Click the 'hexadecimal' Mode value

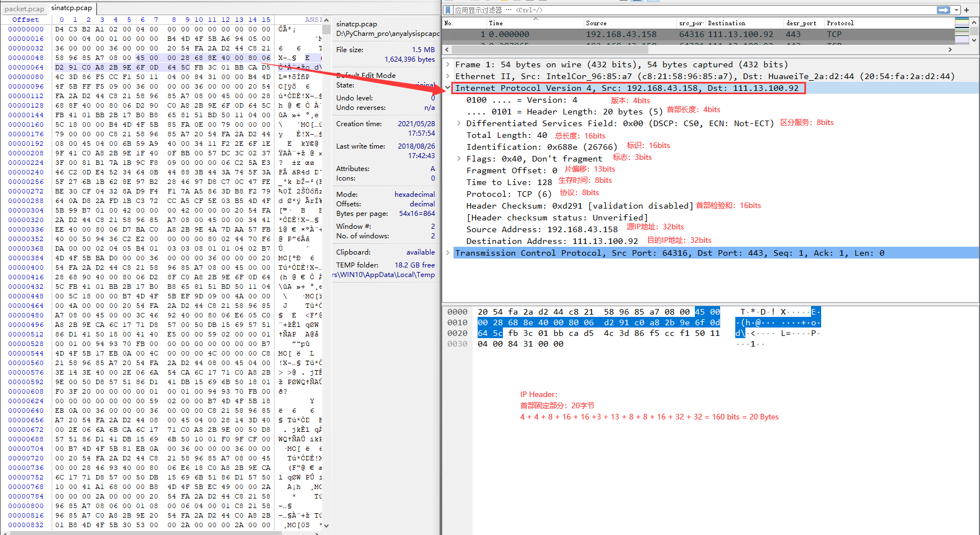pyautogui.click(x=415, y=195)
